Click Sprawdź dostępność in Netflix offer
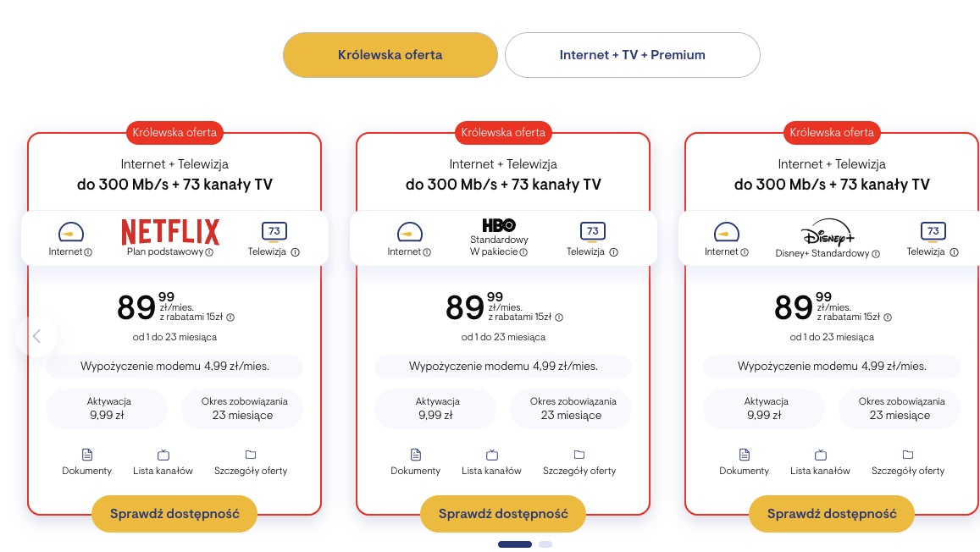Screen dimensions: 980x552 [x=174, y=514]
